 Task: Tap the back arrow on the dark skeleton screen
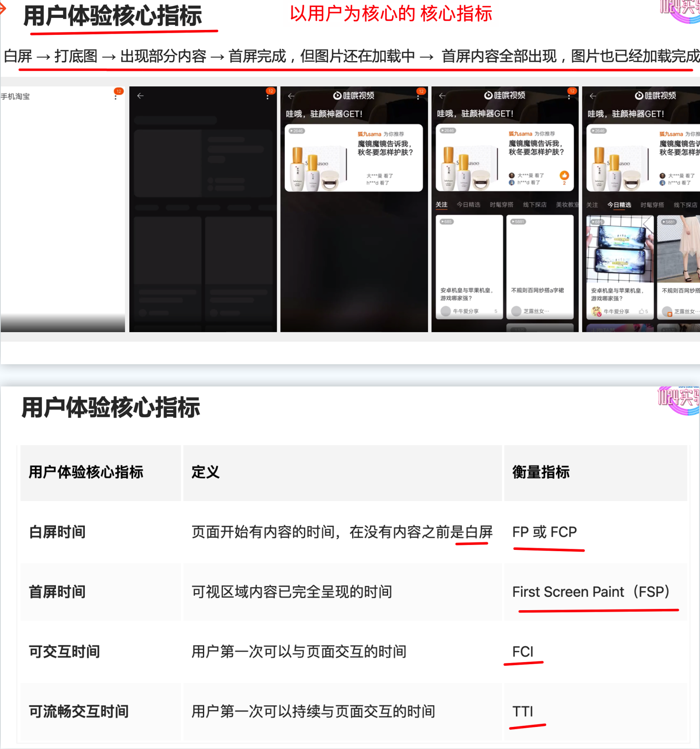(140, 96)
